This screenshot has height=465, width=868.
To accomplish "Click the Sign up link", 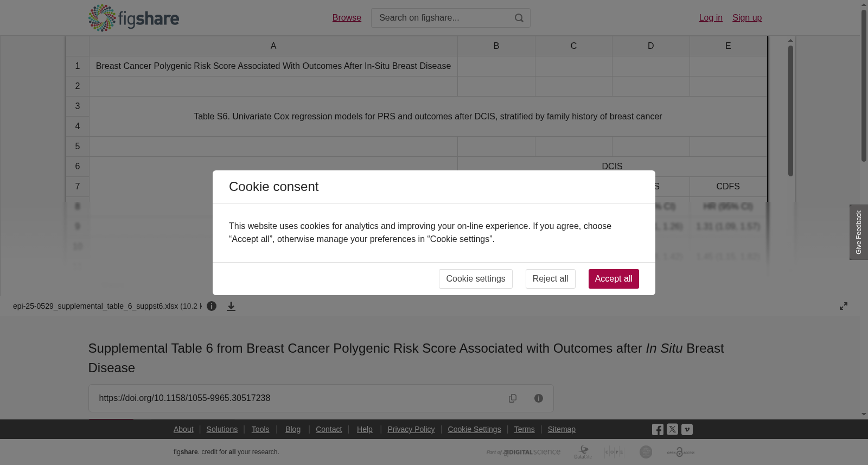I will point(747,18).
